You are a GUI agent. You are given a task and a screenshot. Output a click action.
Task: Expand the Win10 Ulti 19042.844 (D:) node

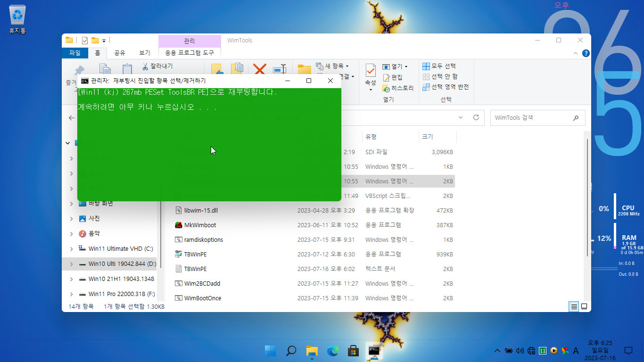[72, 264]
